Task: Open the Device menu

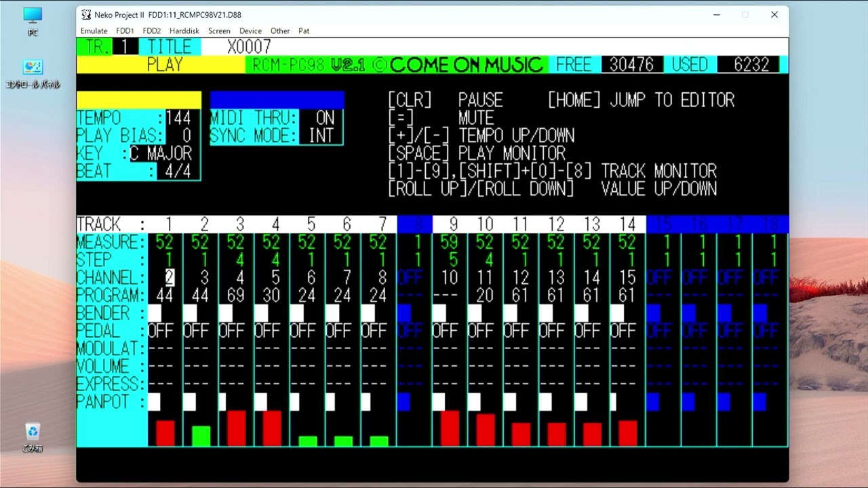Action: pos(250,30)
